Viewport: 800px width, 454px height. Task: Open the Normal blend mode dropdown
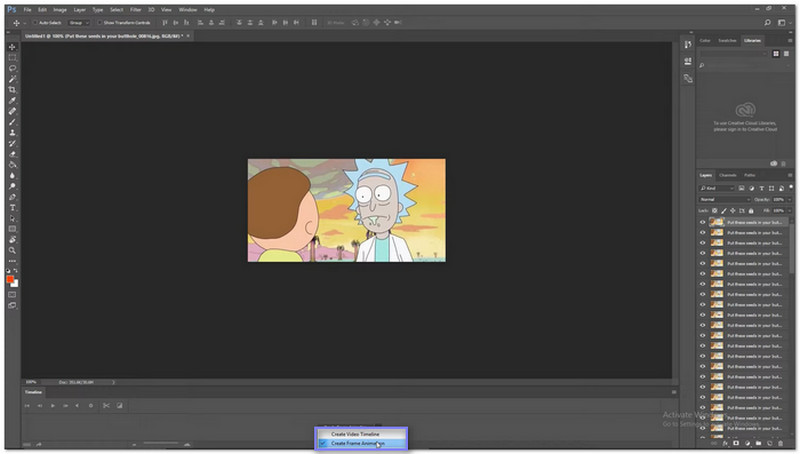(724, 199)
